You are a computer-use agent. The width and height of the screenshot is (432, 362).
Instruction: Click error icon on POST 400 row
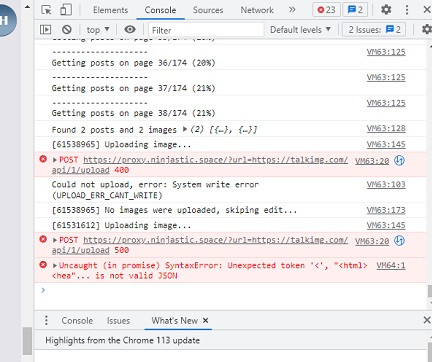click(43, 159)
